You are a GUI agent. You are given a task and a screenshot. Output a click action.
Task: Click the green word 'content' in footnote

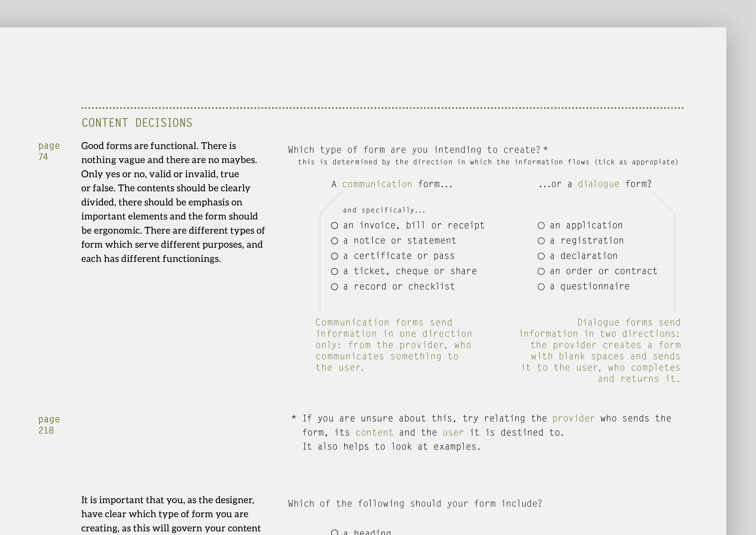374,433
